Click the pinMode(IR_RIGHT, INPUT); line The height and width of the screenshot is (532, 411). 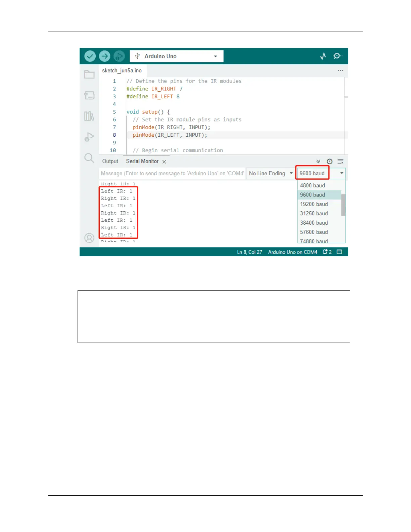[171, 127]
